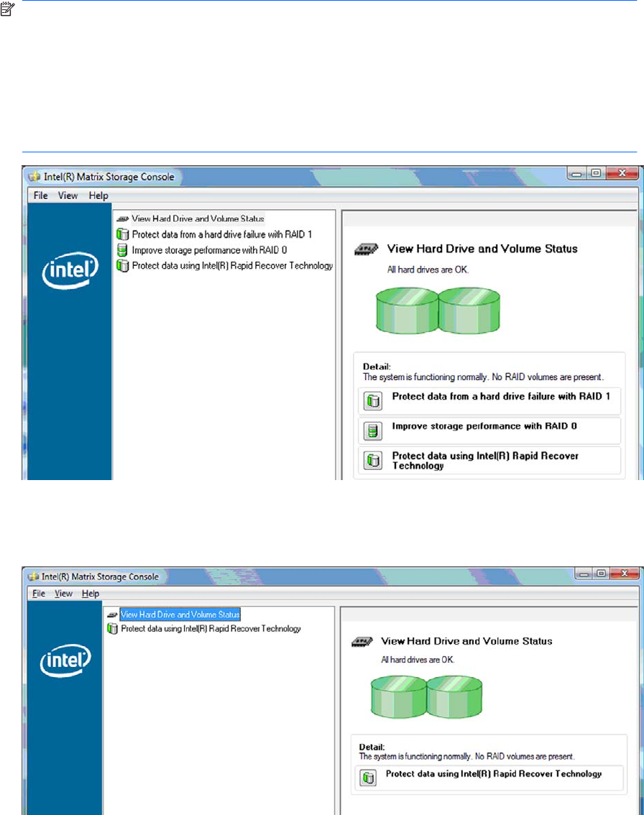Image resolution: width=644 pixels, height=815 pixels.
Task: Open File menu in upper console window
Action: click(x=40, y=195)
